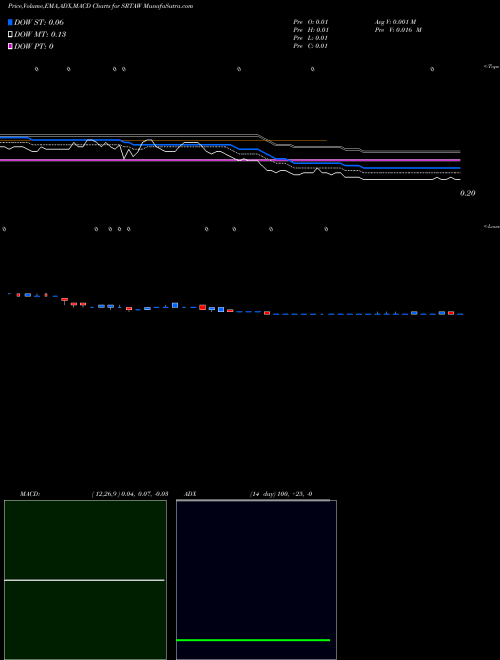Select the 'DOW MT: 0.13' legend label
500x660 pixels.
click(x=40, y=35)
